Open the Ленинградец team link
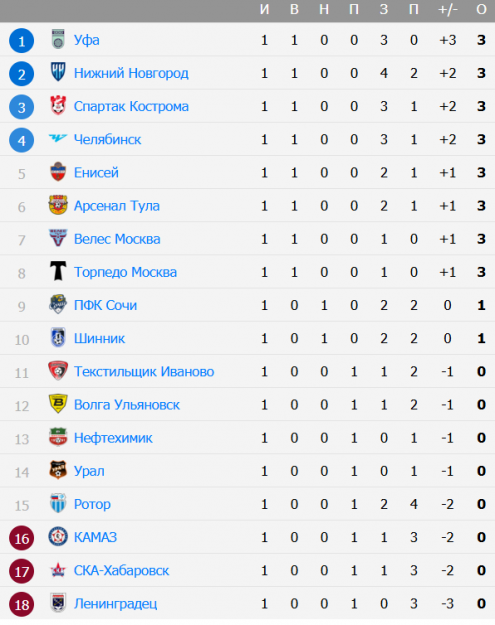495x625 pixels. [x=116, y=603]
